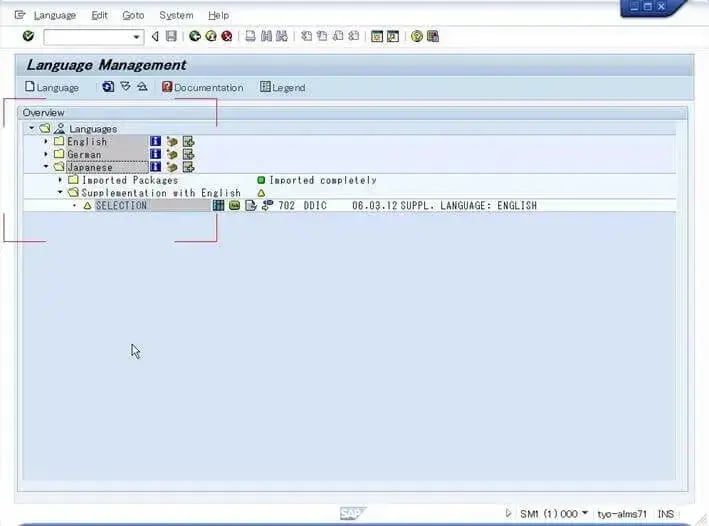Click the info icon beside Japanese
This screenshot has height=526, width=709.
point(155,168)
